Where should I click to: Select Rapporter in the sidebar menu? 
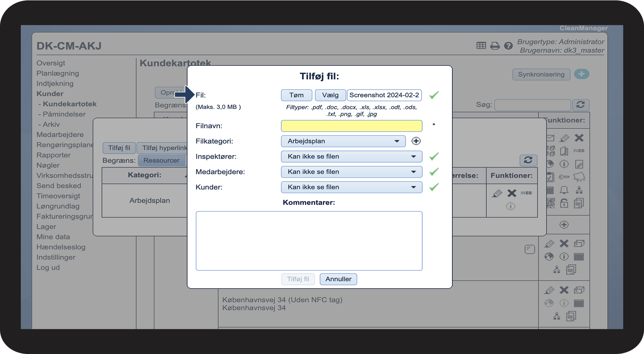[54, 155]
